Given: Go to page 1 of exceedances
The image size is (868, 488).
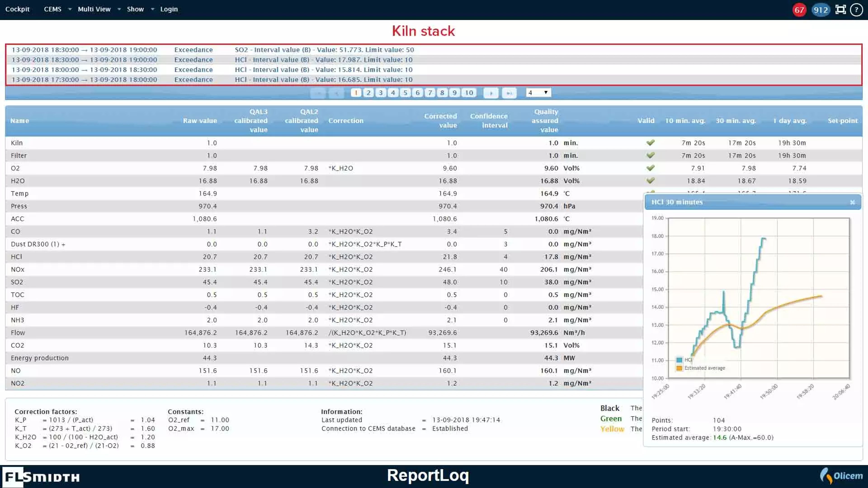Looking at the screenshot, I should pos(356,93).
